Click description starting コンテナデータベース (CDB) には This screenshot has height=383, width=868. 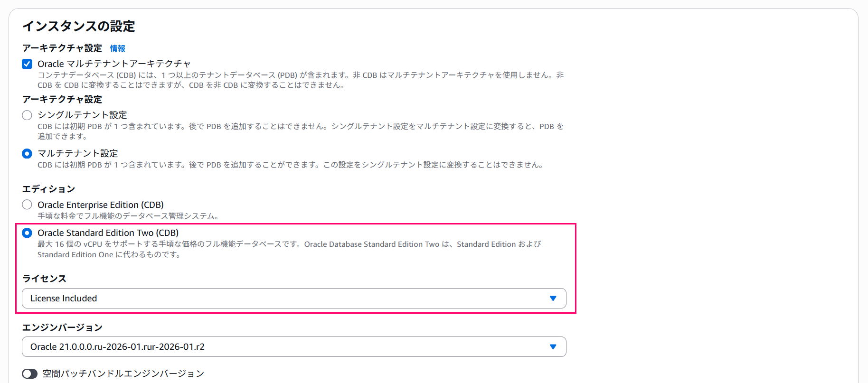[x=301, y=80]
